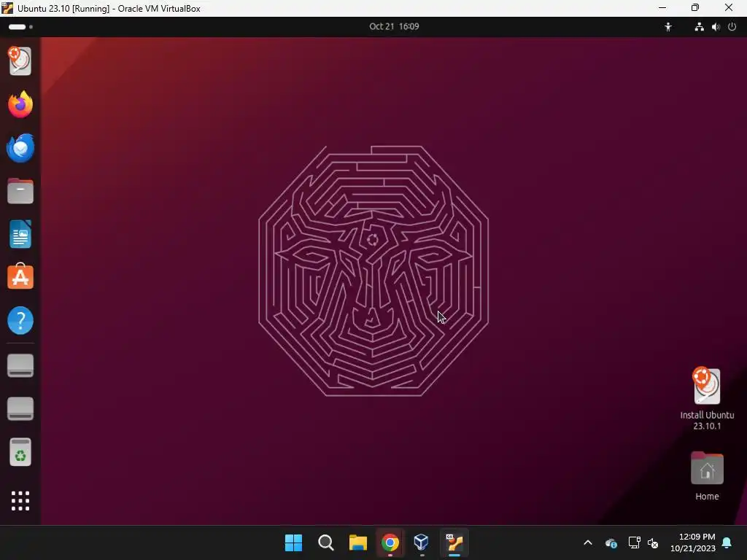Open the Help question mark icon
Viewport: 747px width, 560px height.
(20, 320)
